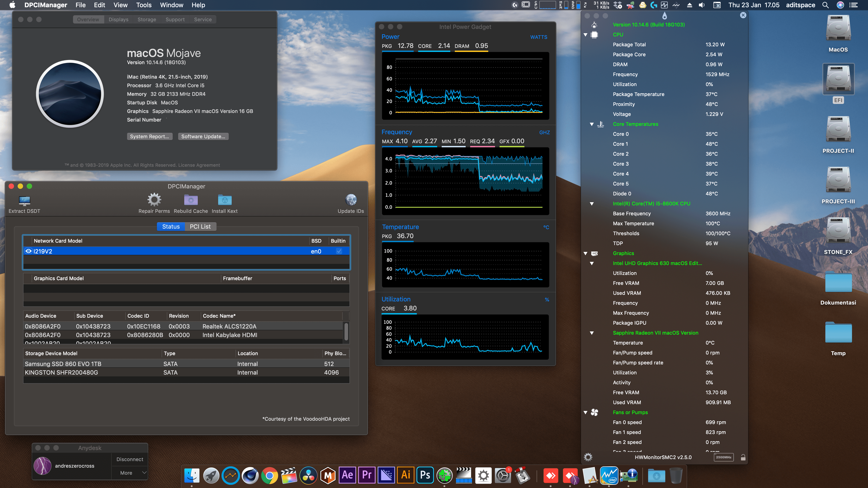
Task: Click the droplet icon atop HWMonitor panel
Action: pos(664,16)
